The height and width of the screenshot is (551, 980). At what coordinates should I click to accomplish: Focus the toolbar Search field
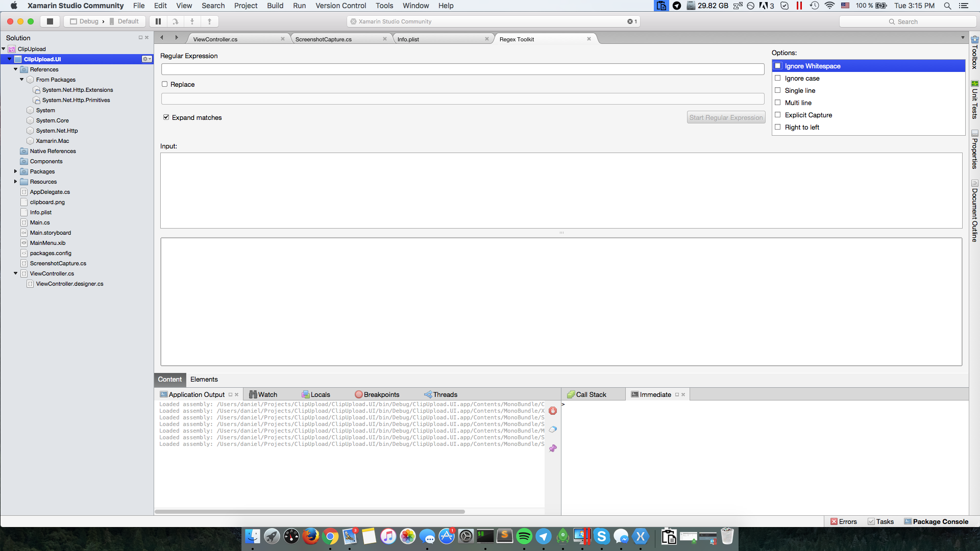coord(908,21)
